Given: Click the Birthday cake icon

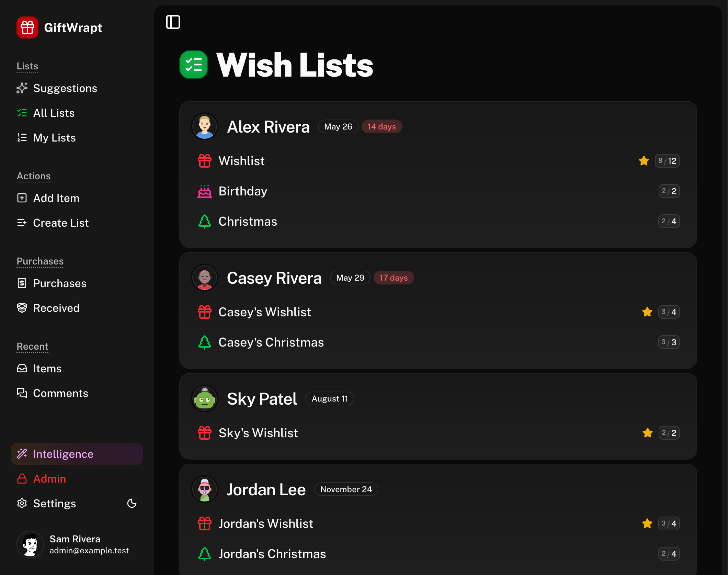Looking at the screenshot, I should [205, 191].
